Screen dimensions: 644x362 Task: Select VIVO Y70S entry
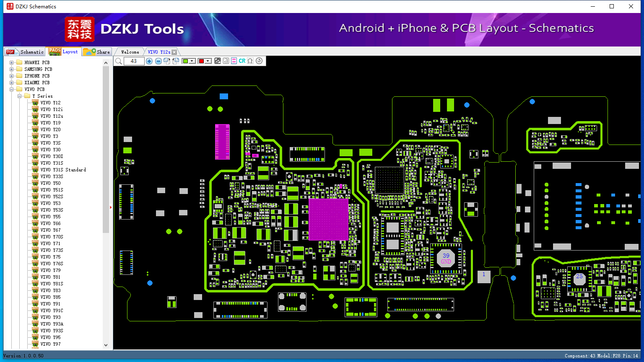tap(52, 237)
